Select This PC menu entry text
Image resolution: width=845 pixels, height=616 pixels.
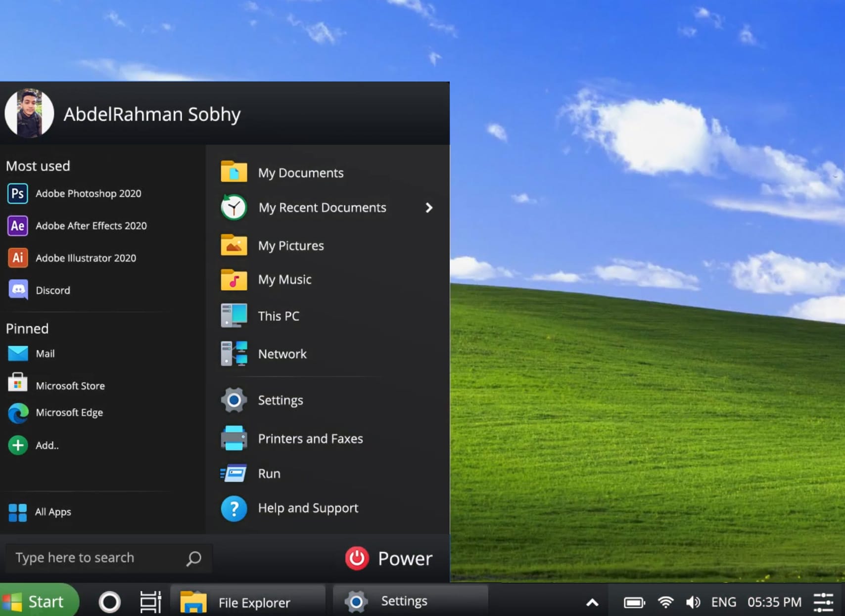pyautogui.click(x=279, y=316)
